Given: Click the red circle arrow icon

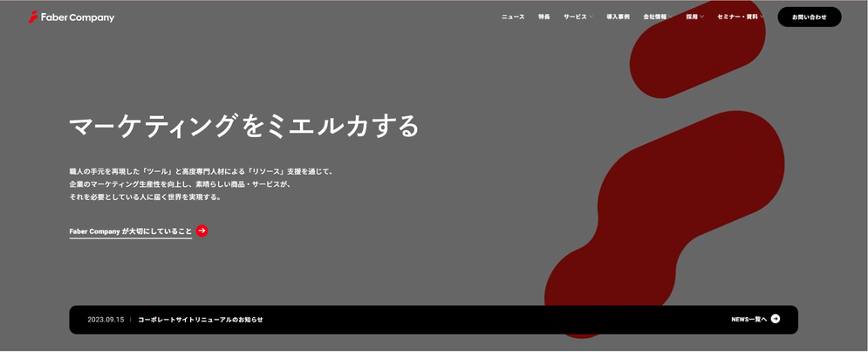Looking at the screenshot, I should [202, 231].
